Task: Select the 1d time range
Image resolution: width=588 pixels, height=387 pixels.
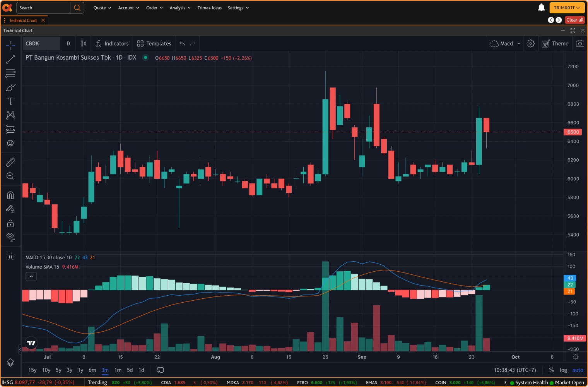Action: (141, 370)
